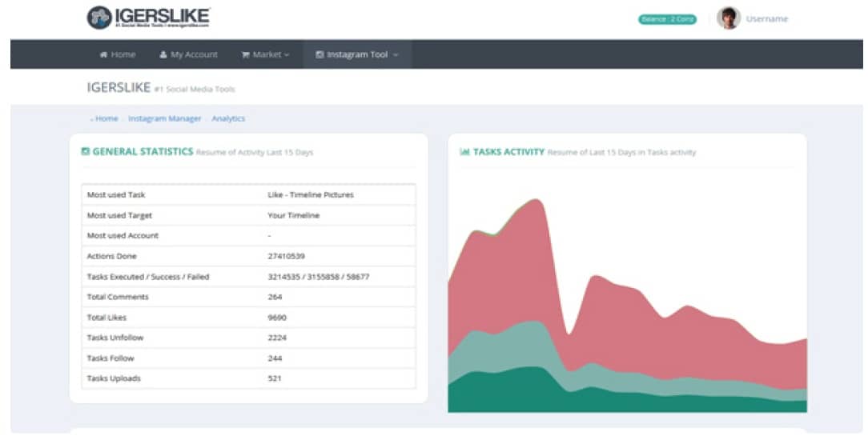Select the Total Likes value 9690
Screen dimensions: 868x436
pyautogui.click(x=277, y=318)
